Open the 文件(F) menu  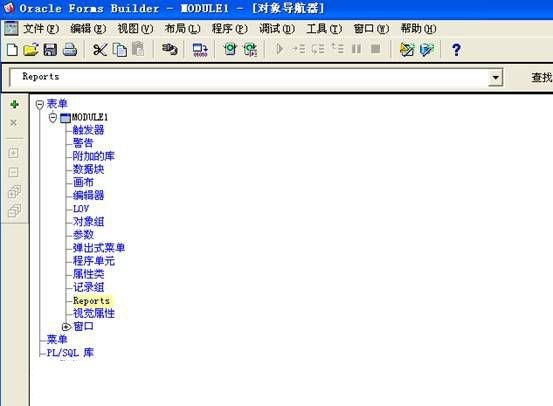pos(41,29)
